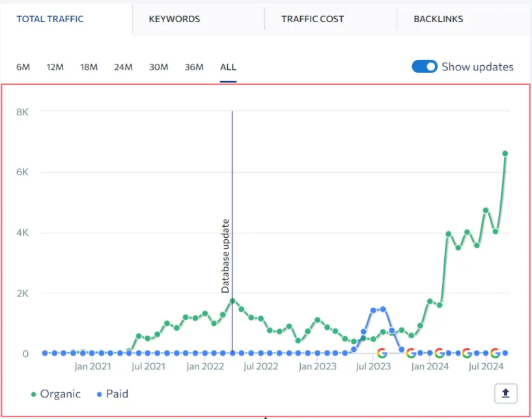Select the TOTAL TRAFFIC tab

[49, 19]
